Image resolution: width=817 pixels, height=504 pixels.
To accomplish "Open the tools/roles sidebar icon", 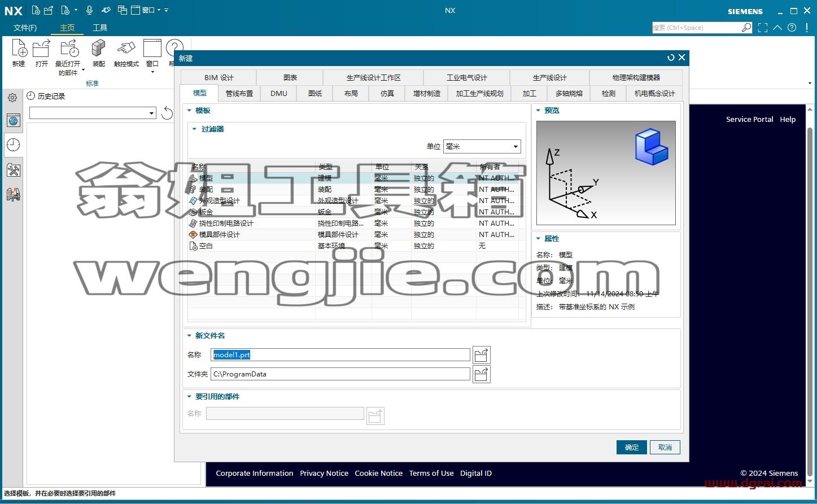I will (14, 170).
